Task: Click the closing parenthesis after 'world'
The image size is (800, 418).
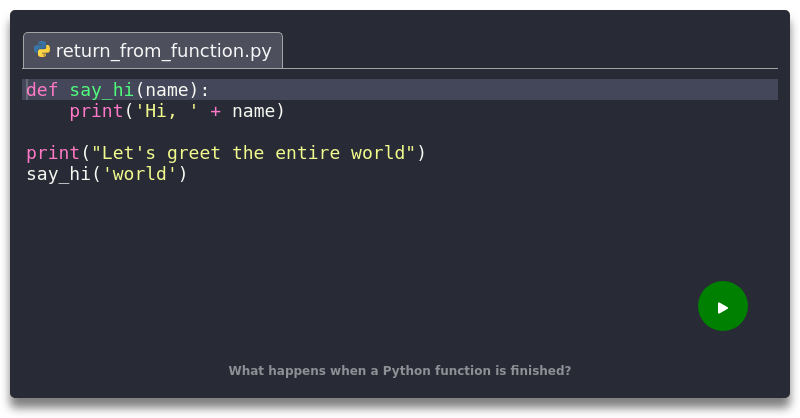Action: pyautogui.click(x=183, y=174)
